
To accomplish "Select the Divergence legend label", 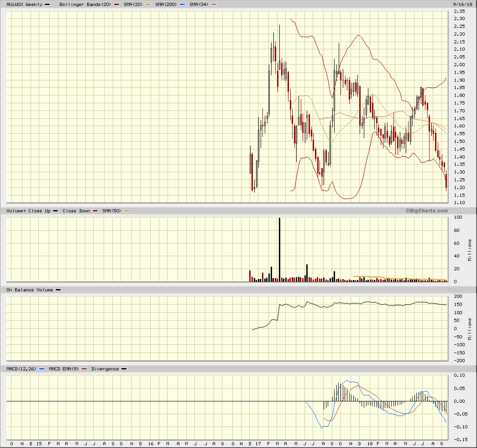I will point(105,369).
